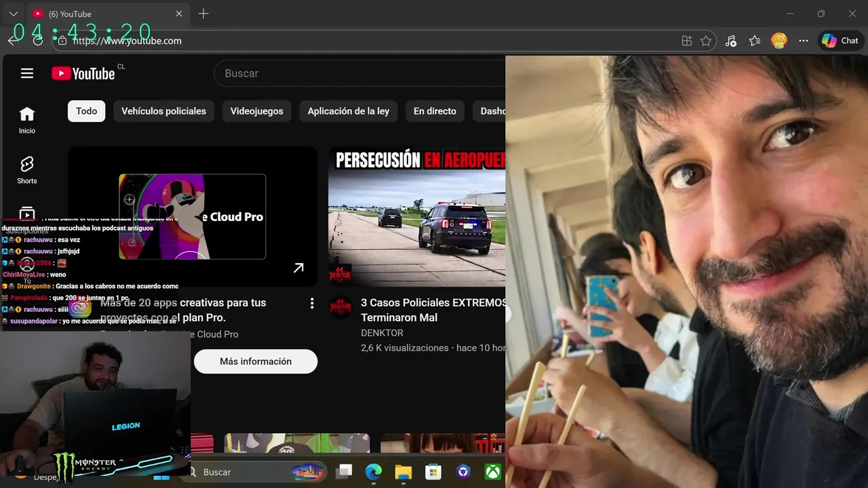Select the Aplicación de la ley chip
Screen dimensions: 868x488
click(349, 111)
